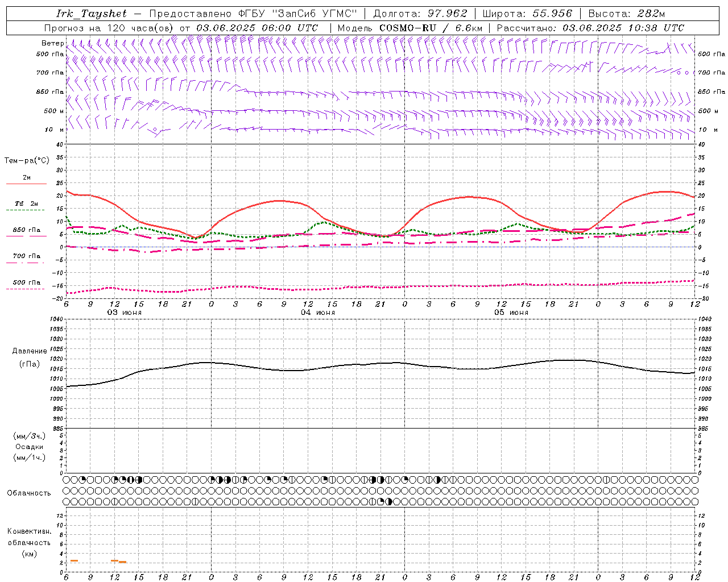Click the Тем-ра(°C) panel label
728x582 pixels.
(x=27, y=161)
